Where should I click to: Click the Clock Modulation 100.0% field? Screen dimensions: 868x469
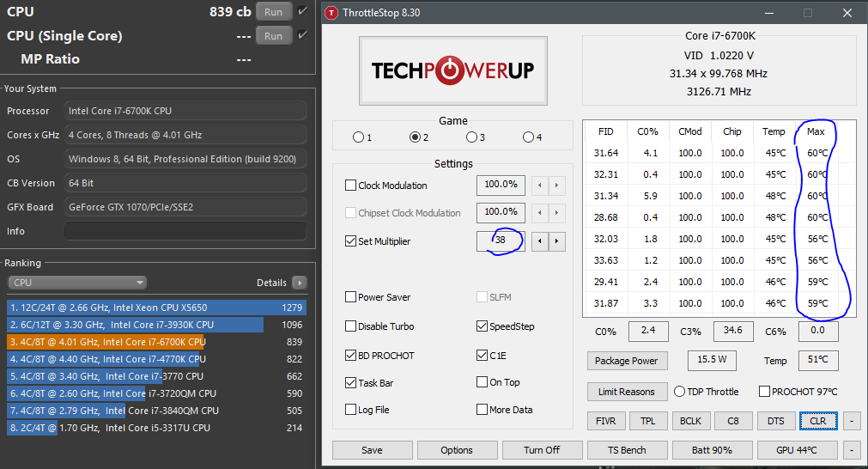[x=501, y=185]
